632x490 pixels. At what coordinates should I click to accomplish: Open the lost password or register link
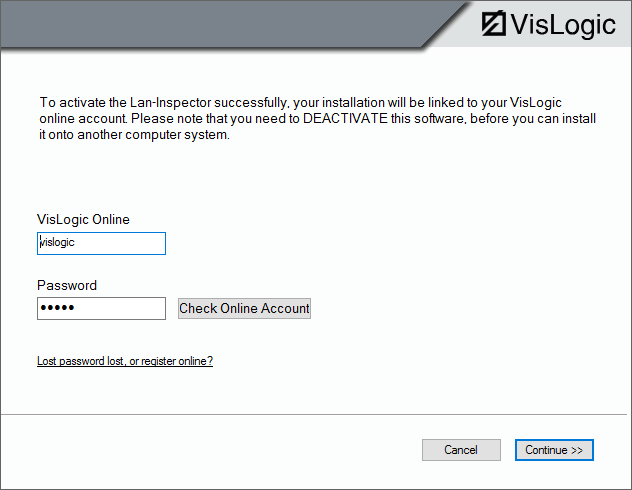tap(125, 361)
